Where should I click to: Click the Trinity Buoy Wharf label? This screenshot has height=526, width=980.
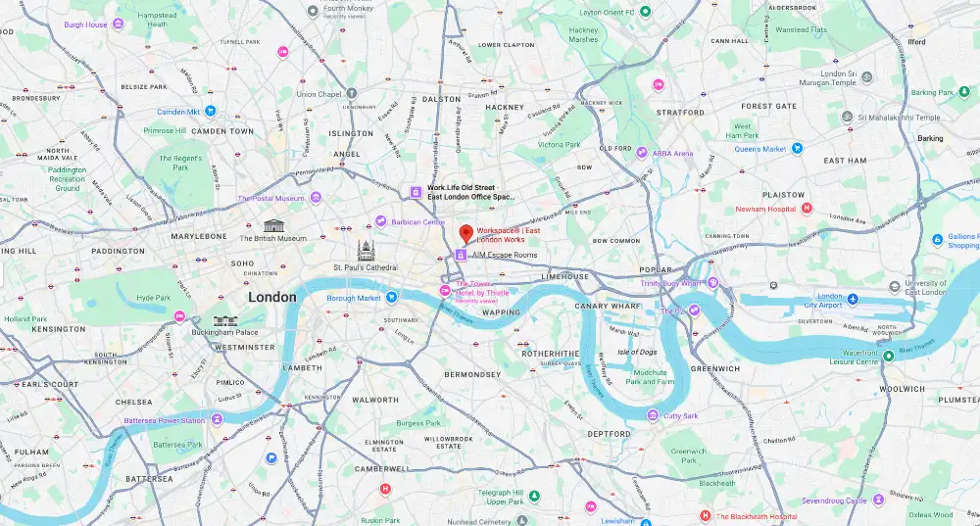tap(670, 283)
